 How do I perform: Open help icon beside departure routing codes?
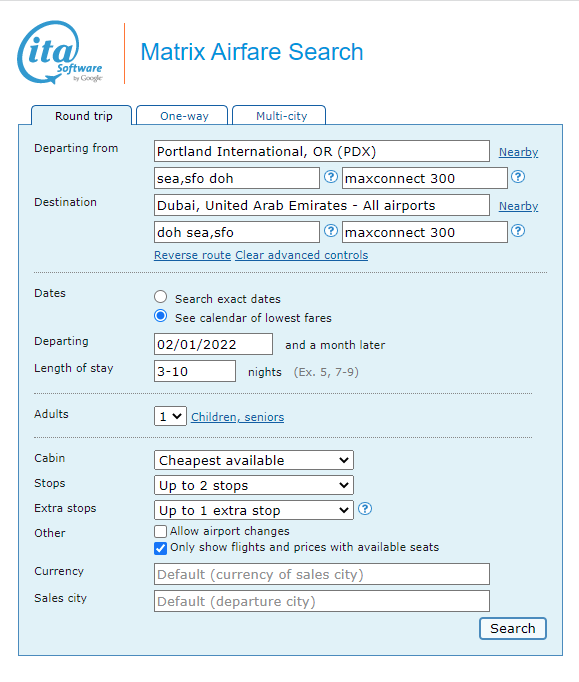[331, 177]
